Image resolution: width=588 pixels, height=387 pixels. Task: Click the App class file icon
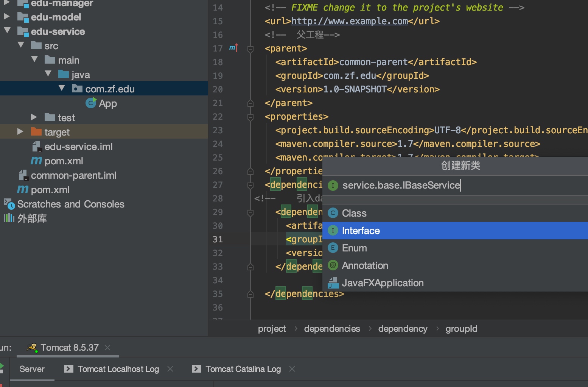click(91, 103)
